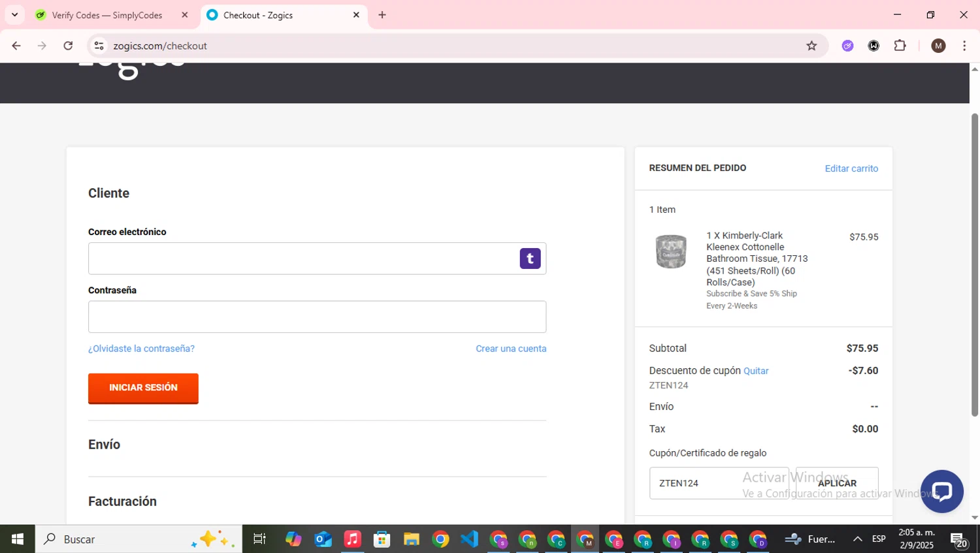
Task: Open the Chrome three-dot menu
Action: (964, 46)
